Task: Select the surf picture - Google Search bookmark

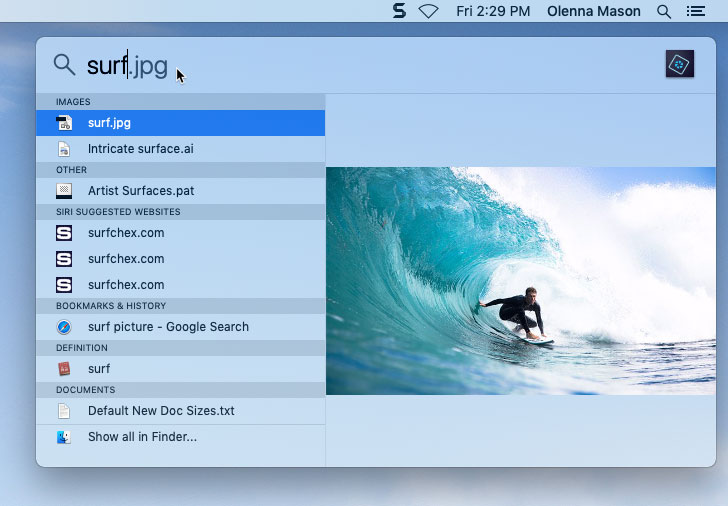Action: click(x=181, y=327)
